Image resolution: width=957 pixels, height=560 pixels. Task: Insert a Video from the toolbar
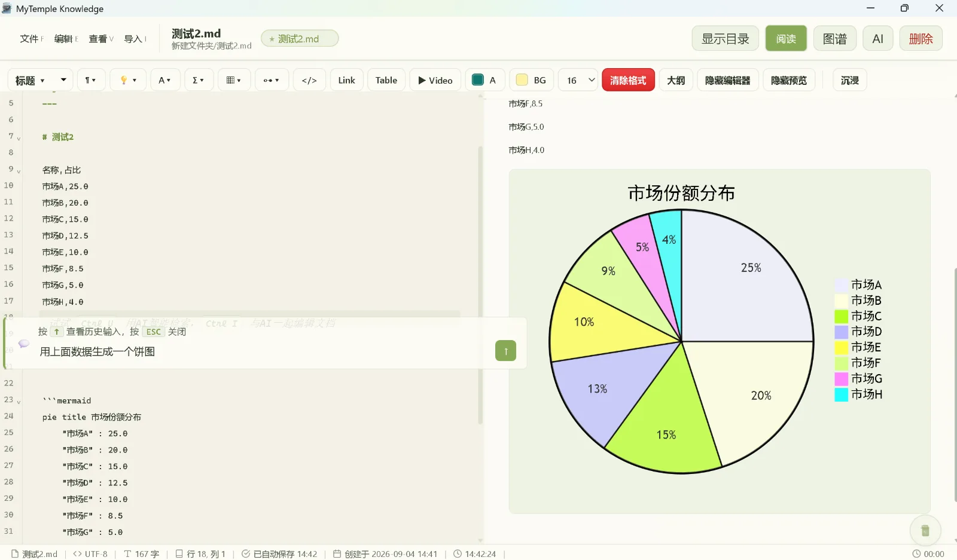click(x=435, y=80)
